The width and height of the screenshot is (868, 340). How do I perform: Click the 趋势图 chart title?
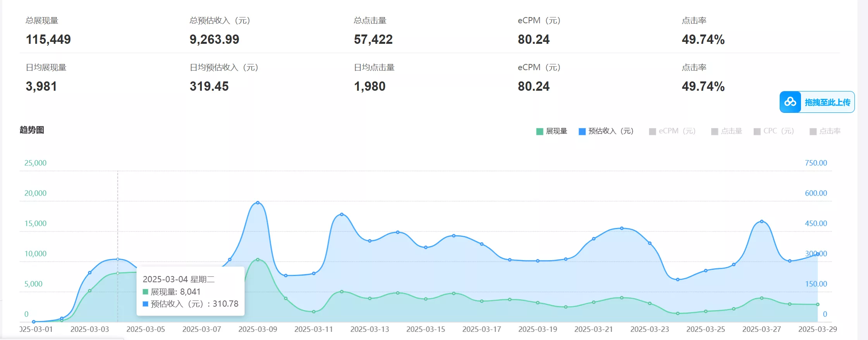point(32,130)
